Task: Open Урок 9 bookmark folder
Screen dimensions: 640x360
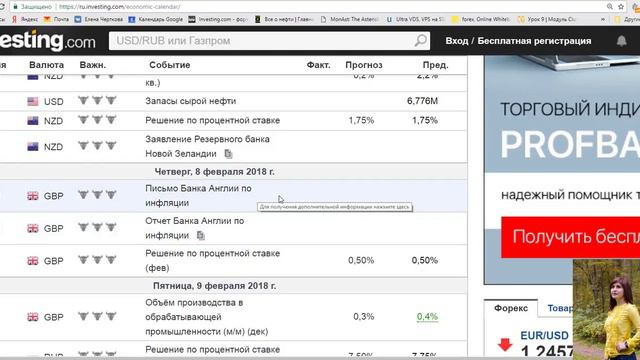Action: click(547, 19)
